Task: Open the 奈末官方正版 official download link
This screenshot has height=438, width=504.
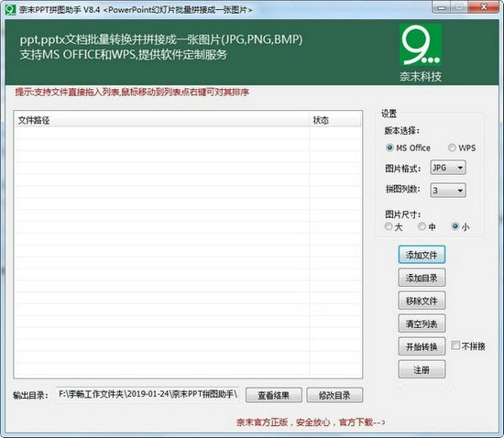Action: point(311,422)
